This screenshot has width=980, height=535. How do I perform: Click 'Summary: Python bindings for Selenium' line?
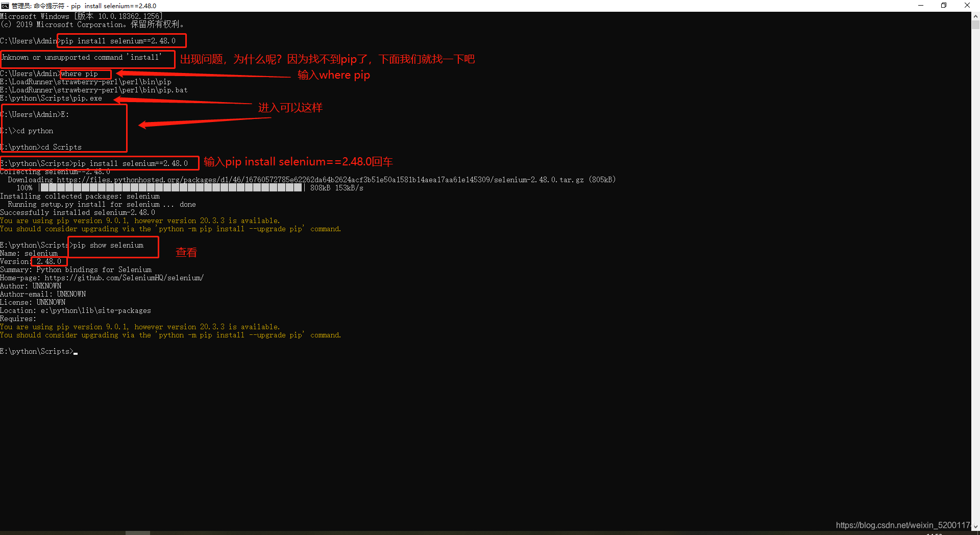[x=76, y=270]
